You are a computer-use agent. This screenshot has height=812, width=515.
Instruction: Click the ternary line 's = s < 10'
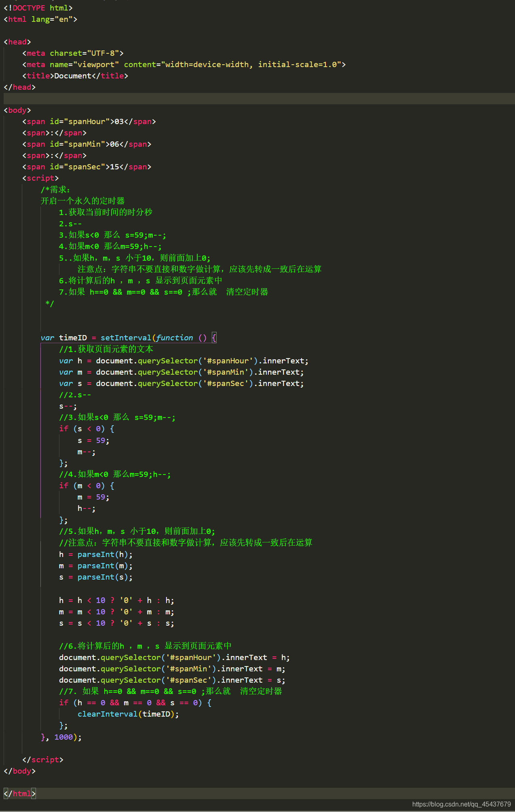pyautogui.click(x=117, y=623)
